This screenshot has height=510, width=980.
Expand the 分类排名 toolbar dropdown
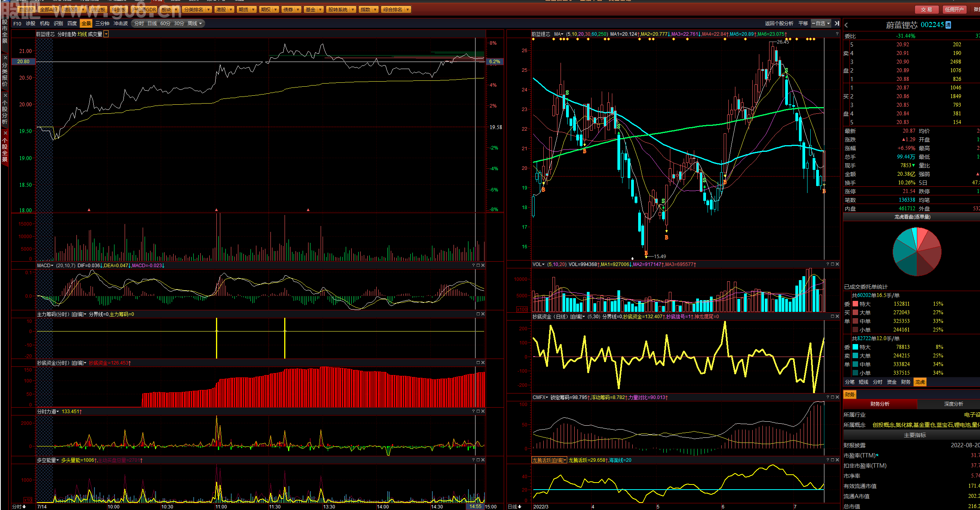[x=209, y=9]
